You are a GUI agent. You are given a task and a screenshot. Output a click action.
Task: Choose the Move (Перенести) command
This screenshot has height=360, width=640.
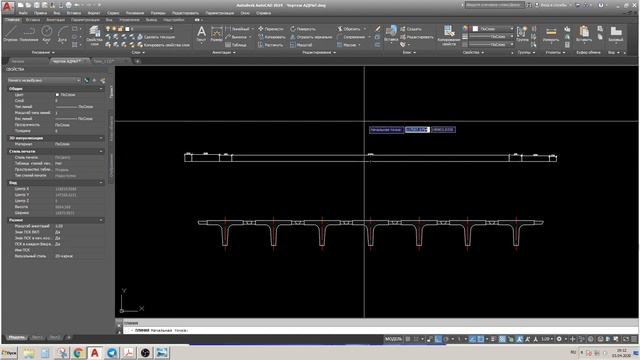(271, 29)
